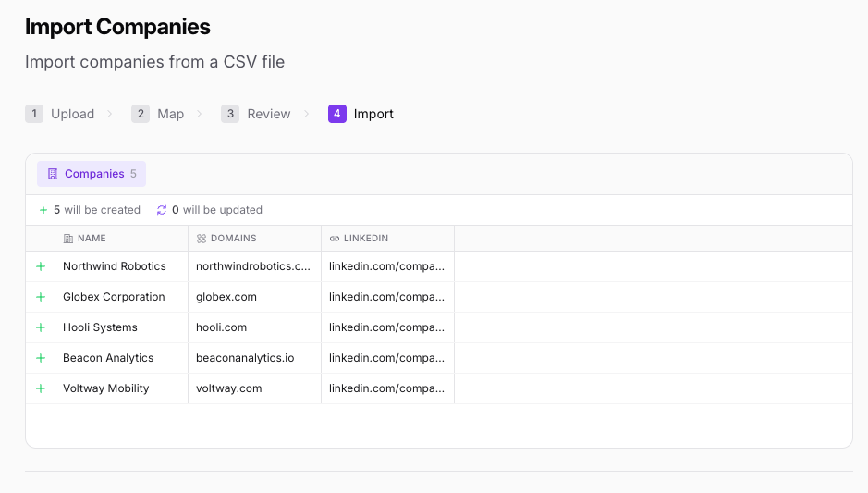Click plus icon for Northwind Robotics row
Screen dimensions: 868x493
tap(41, 266)
